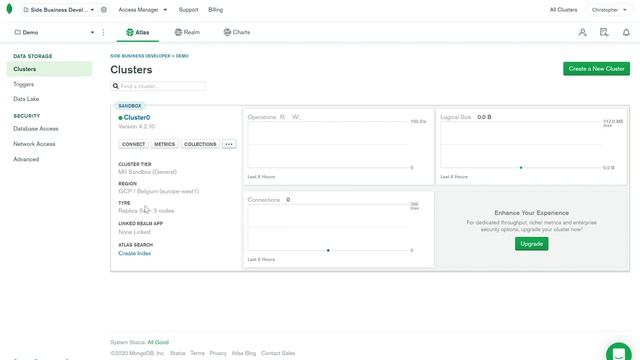Open the Operations chart
The height and width of the screenshot is (360, 640).
pyautogui.click(x=338, y=147)
